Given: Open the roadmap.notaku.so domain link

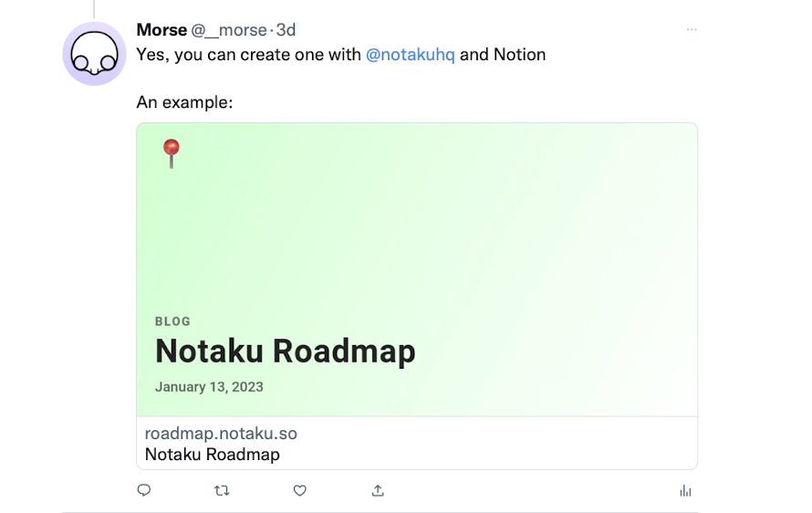Looking at the screenshot, I should point(221,434).
